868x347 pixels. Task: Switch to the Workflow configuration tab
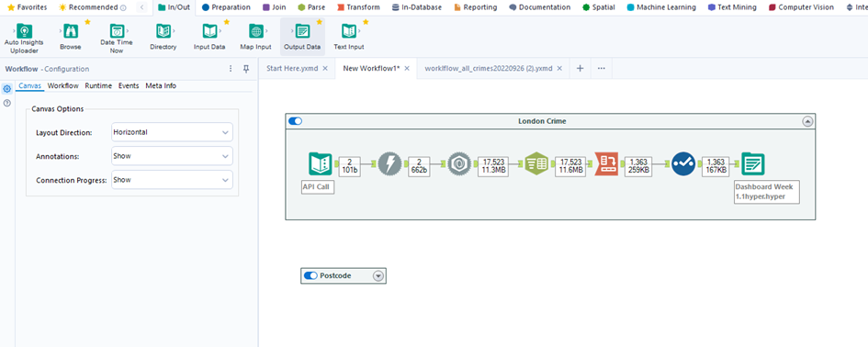coord(63,85)
